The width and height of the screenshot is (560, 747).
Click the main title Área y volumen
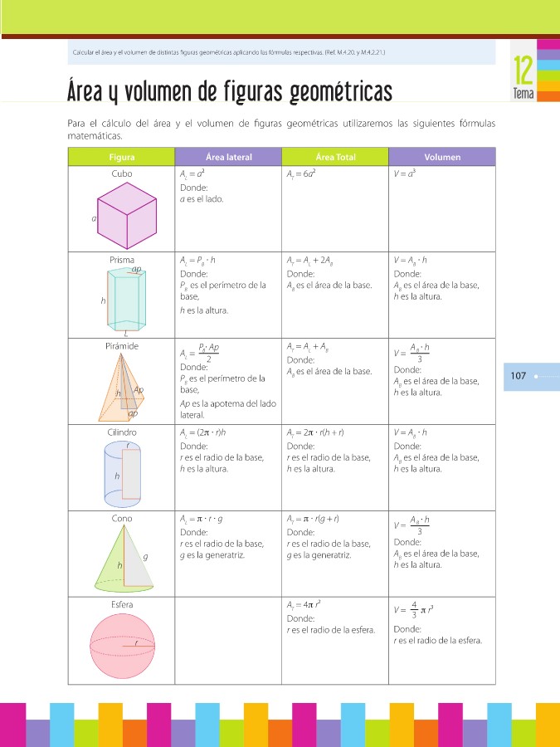(229, 90)
